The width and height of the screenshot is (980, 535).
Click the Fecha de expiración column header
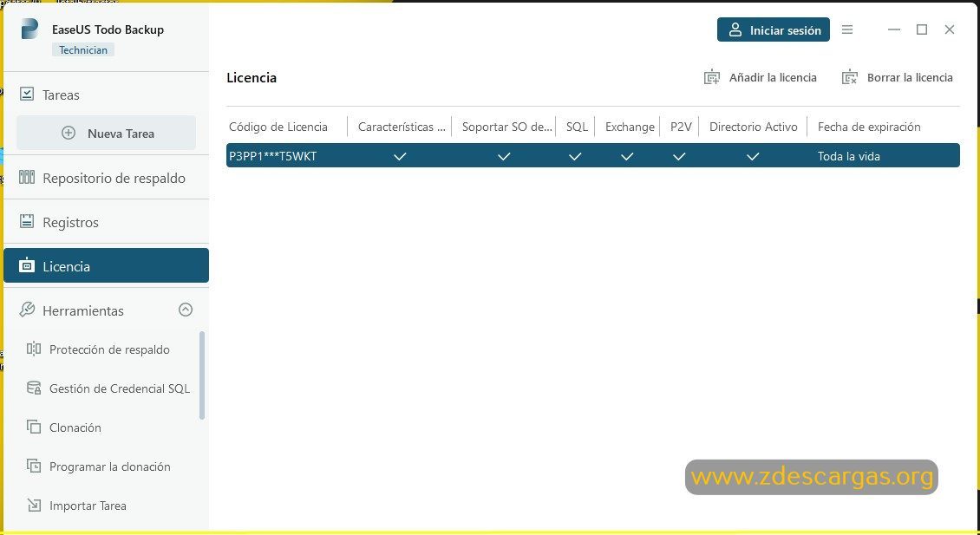point(869,127)
